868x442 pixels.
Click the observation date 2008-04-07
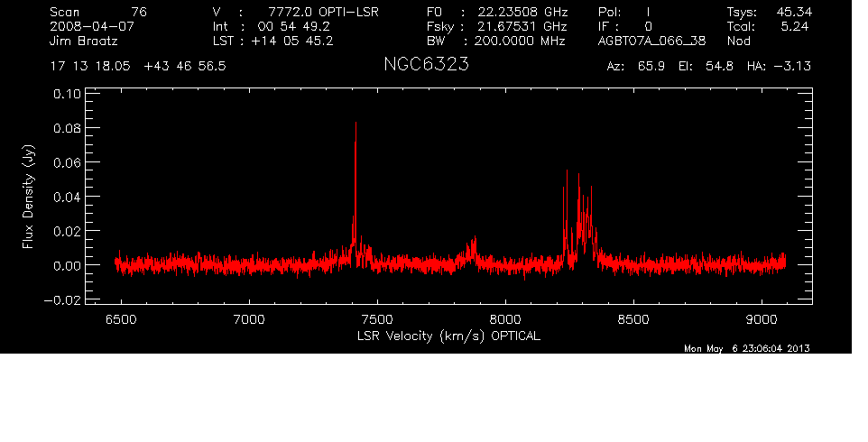point(92,26)
